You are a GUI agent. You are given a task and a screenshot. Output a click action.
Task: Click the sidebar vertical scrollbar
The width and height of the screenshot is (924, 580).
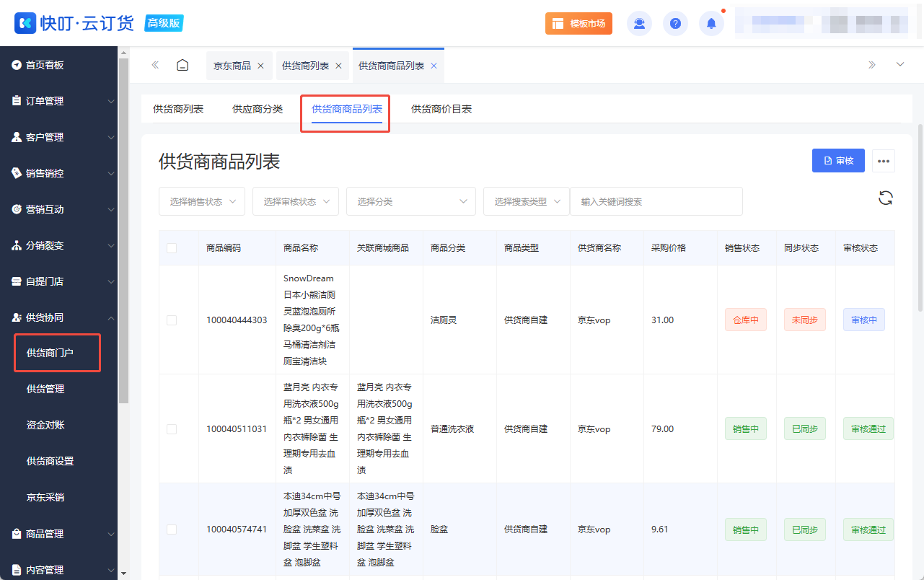[123, 231]
